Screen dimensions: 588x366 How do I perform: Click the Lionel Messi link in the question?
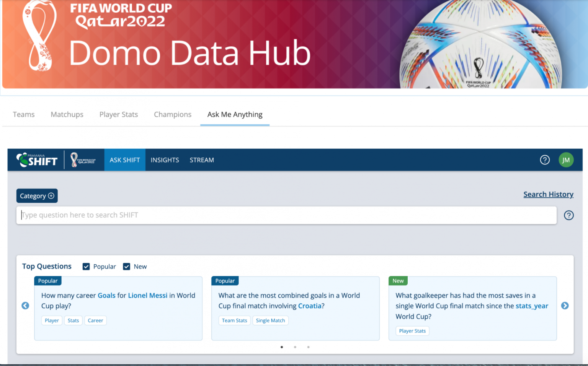pyautogui.click(x=148, y=295)
